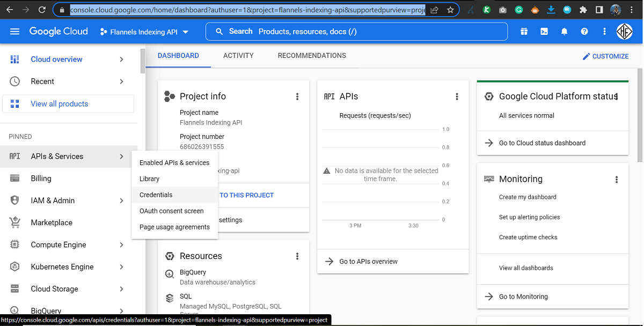Viewport: 644px width, 326px height.
Task: Open the Flannels Indexing API project selector
Action: click(144, 32)
